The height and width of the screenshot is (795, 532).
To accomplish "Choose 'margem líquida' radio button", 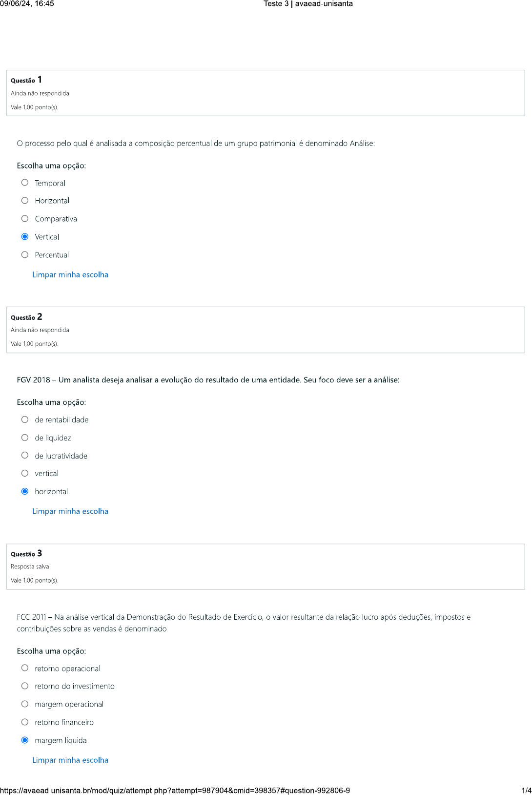I will [x=25, y=740].
